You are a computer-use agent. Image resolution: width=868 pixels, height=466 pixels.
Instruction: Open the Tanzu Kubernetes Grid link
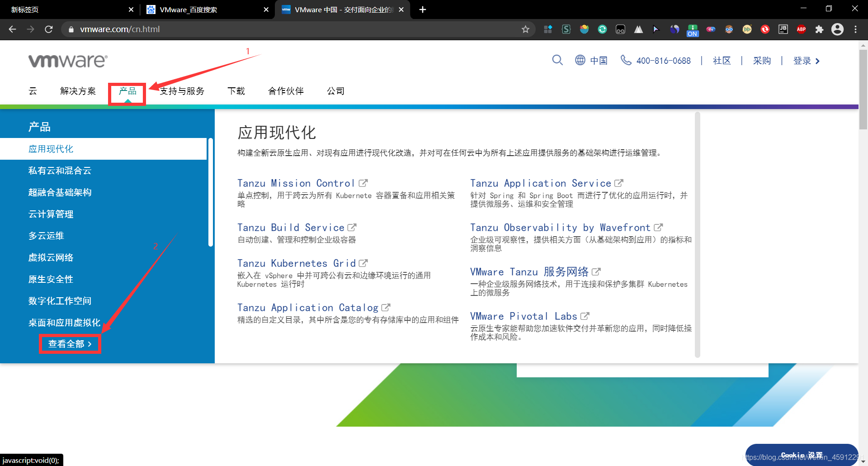(297, 263)
